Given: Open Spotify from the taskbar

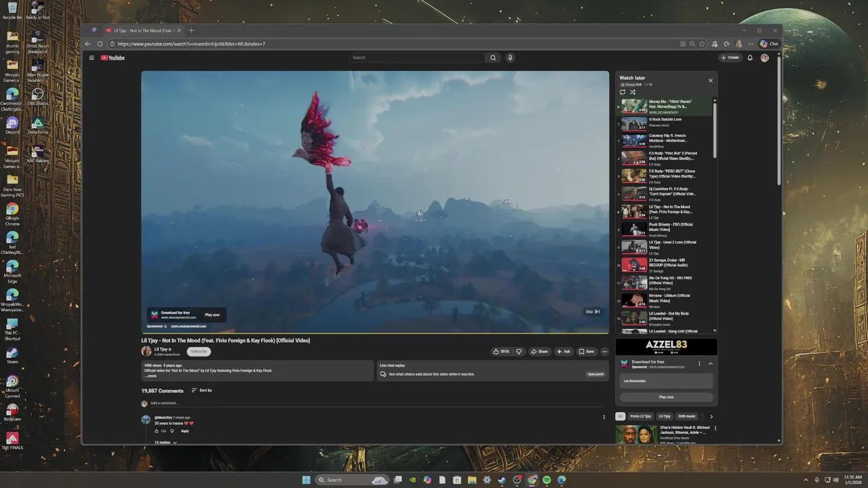Looking at the screenshot, I should [547, 480].
